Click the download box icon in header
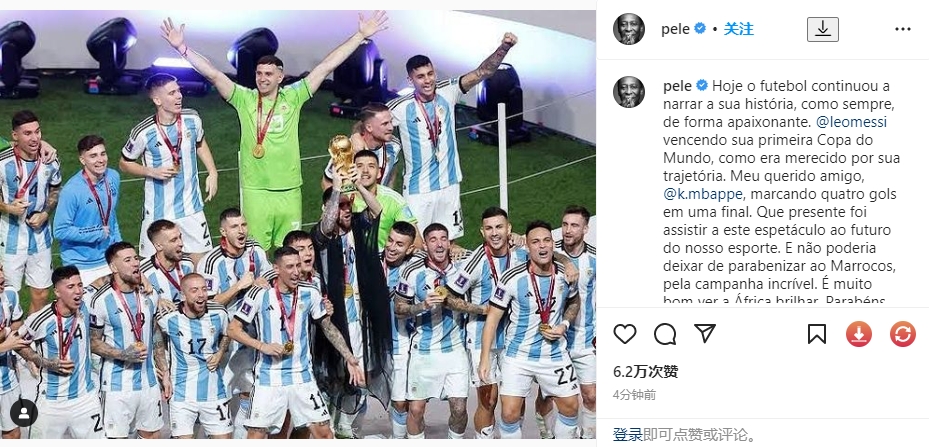The image size is (929, 447). pos(823,29)
